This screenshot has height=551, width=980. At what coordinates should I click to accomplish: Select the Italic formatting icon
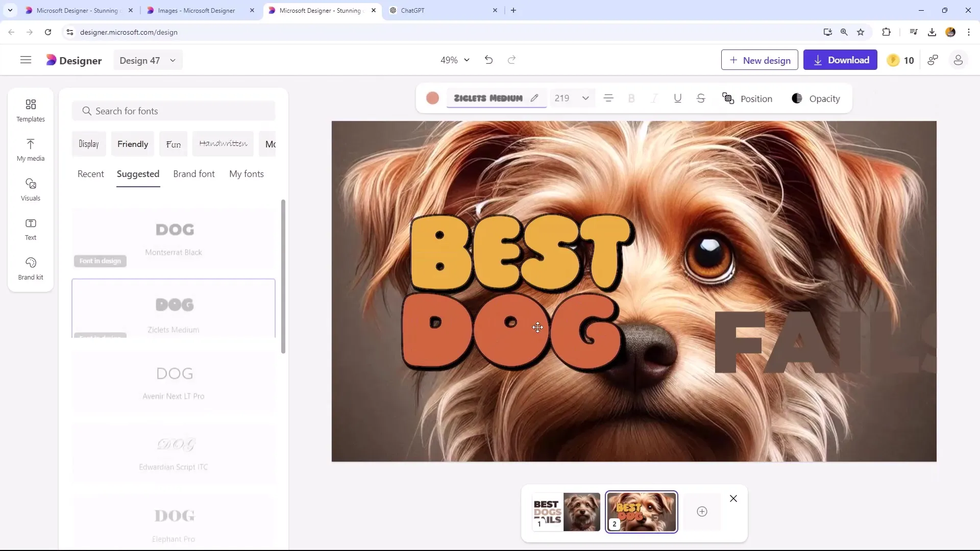[654, 98]
